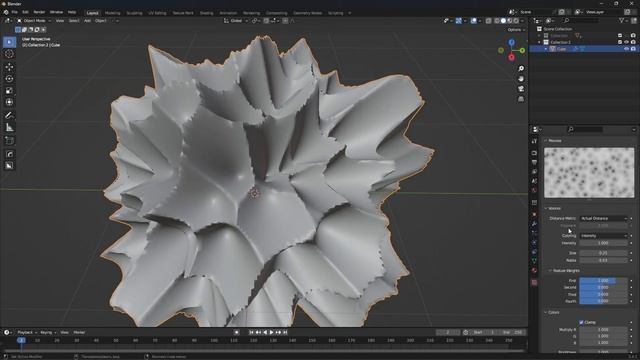Jump to the timeline end frame
This screenshot has height=360, width=640.
tap(285, 332)
